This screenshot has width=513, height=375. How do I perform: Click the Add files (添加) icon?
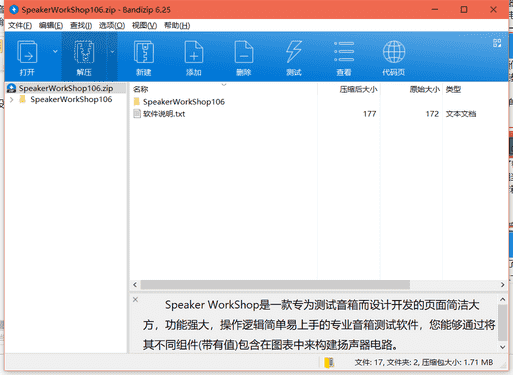click(x=194, y=52)
